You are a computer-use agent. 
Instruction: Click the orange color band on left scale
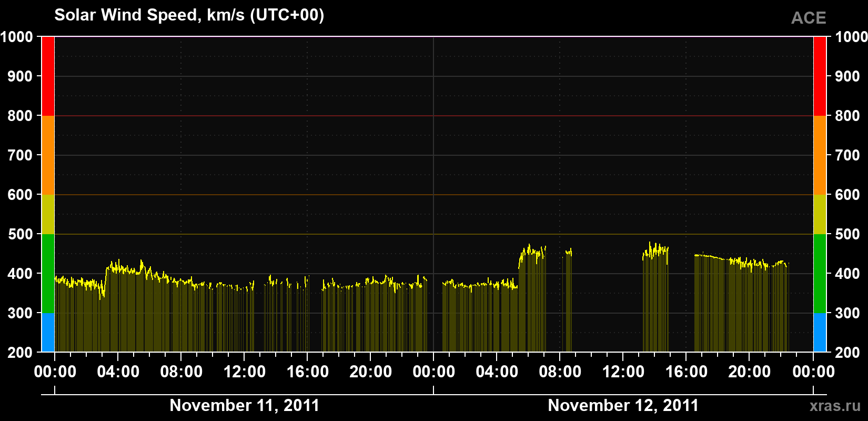click(x=48, y=155)
